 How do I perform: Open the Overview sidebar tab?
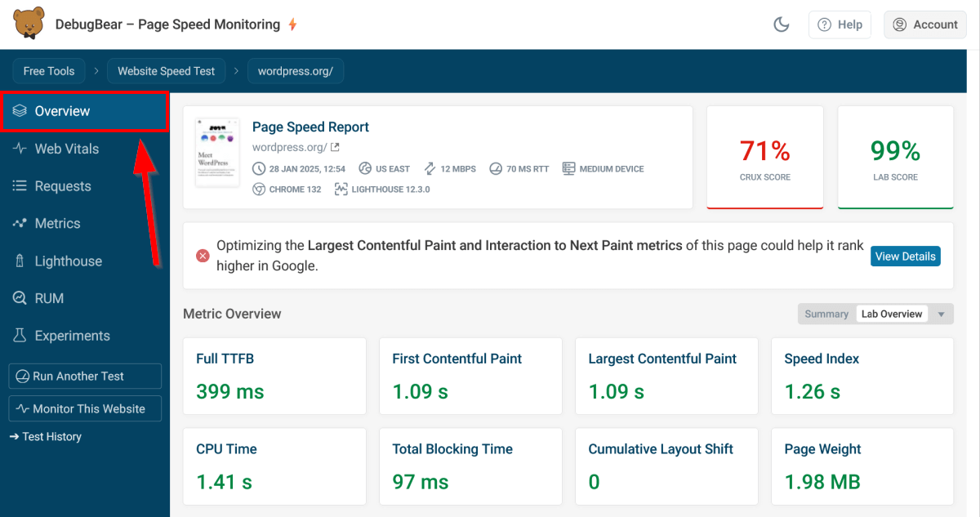85,111
